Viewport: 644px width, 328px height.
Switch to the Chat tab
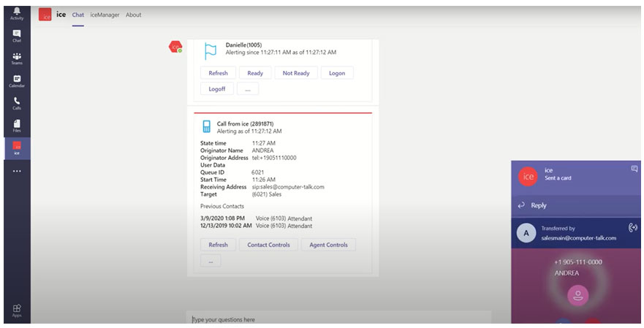78,15
